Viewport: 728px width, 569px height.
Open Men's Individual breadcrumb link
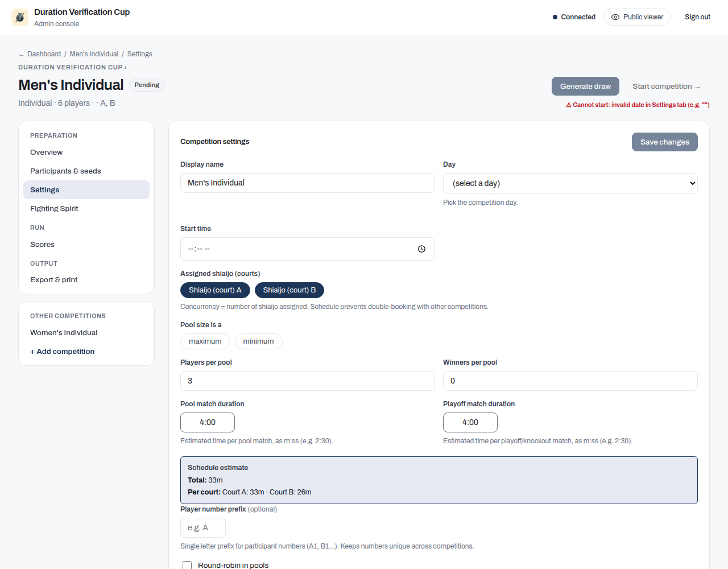click(x=94, y=54)
